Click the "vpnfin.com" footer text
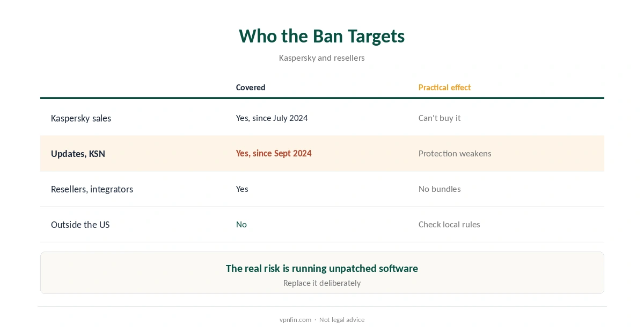This screenshot has width=644, height=330. [x=295, y=320]
